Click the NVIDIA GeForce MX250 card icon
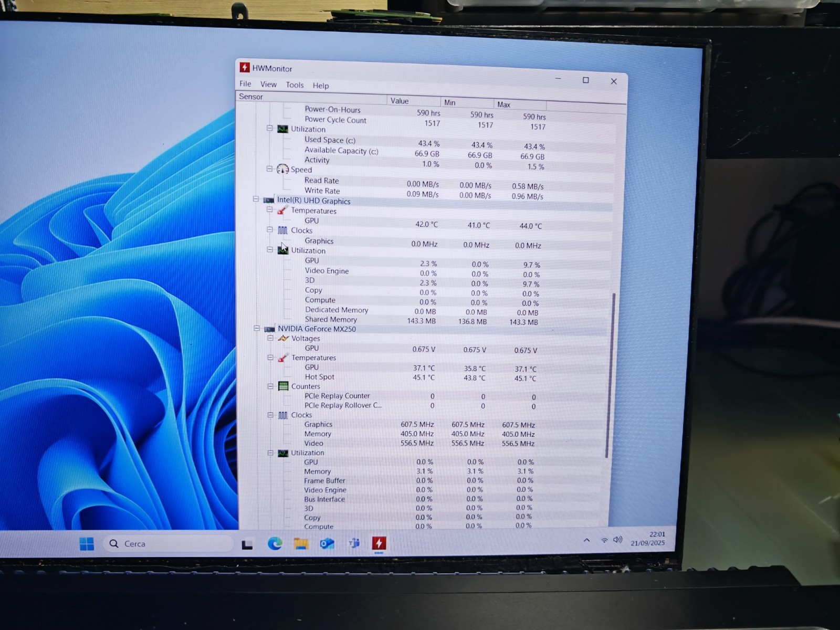Image resolution: width=840 pixels, height=630 pixels. point(270,329)
